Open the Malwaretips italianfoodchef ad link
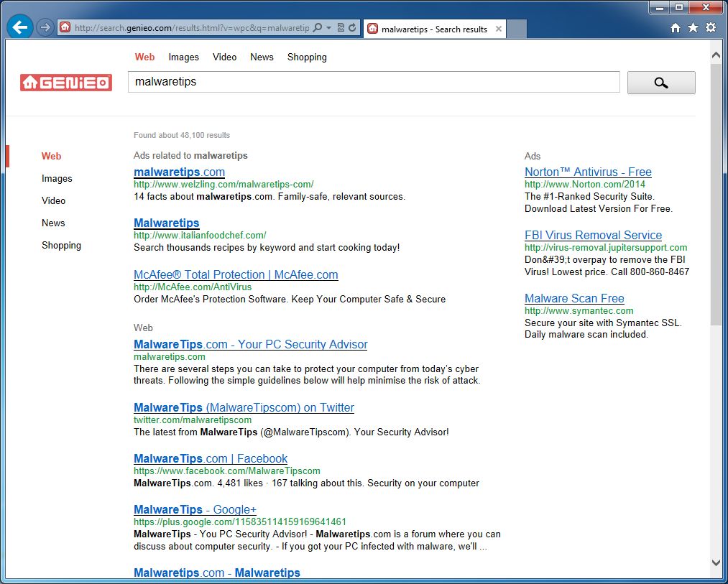This screenshot has height=584, width=728. (167, 223)
